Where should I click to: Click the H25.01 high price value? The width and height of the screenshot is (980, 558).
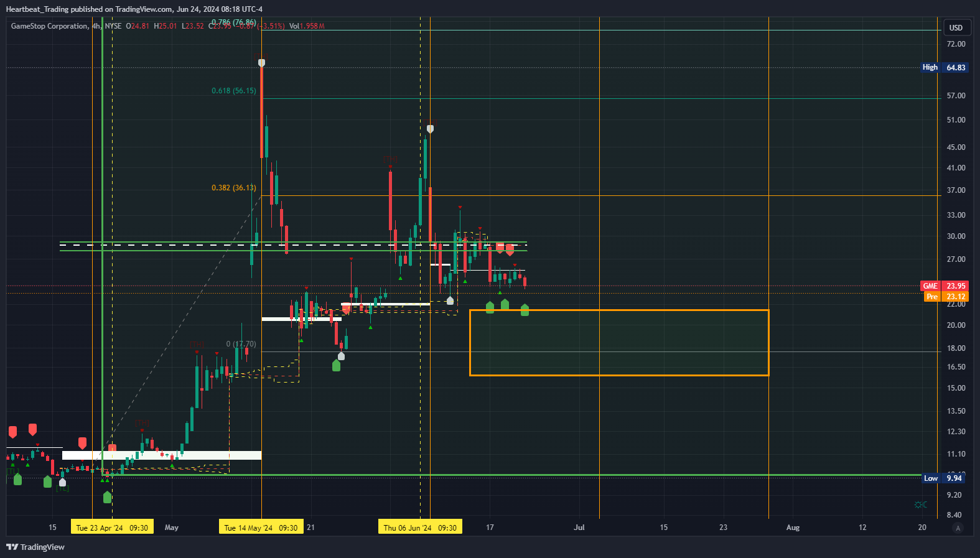tap(166, 26)
